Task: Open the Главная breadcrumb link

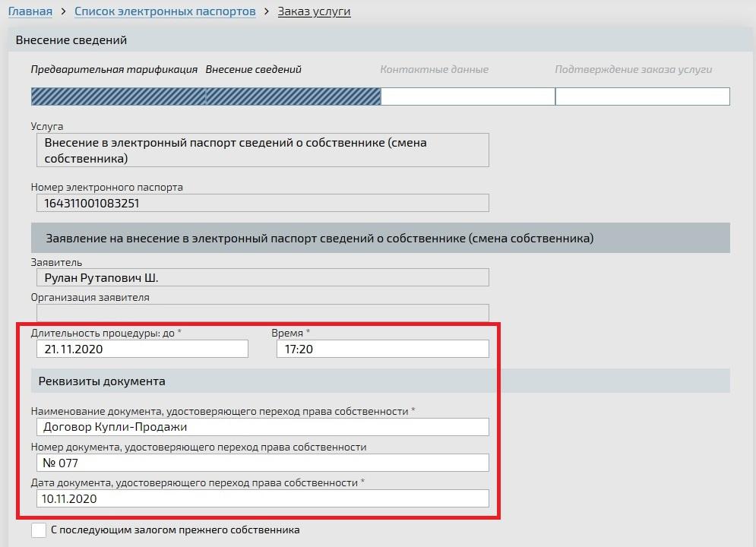Action: (x=30, y=11)
